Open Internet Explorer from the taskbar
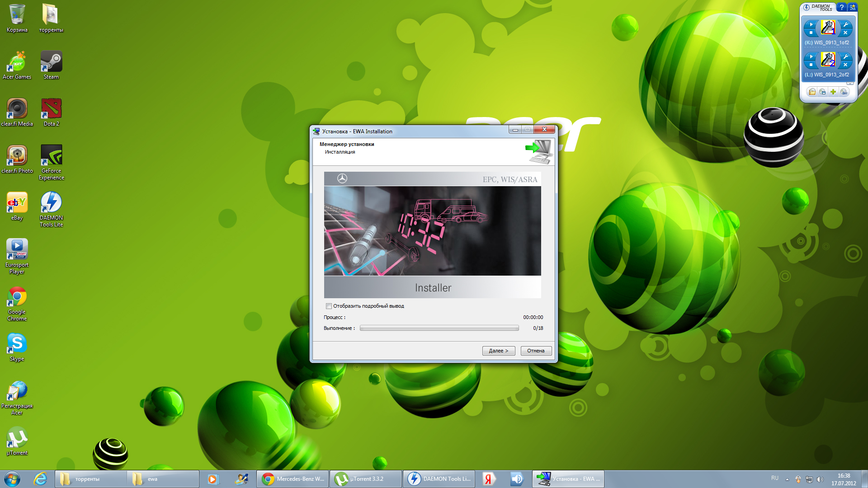Viewport: 868px width, 488px height. tap(40, 479)
